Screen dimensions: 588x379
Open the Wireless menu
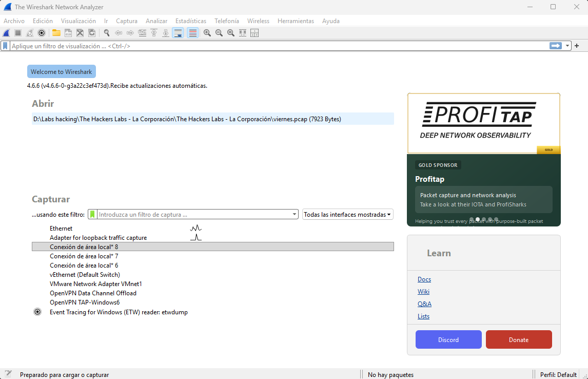coord(258,21)
